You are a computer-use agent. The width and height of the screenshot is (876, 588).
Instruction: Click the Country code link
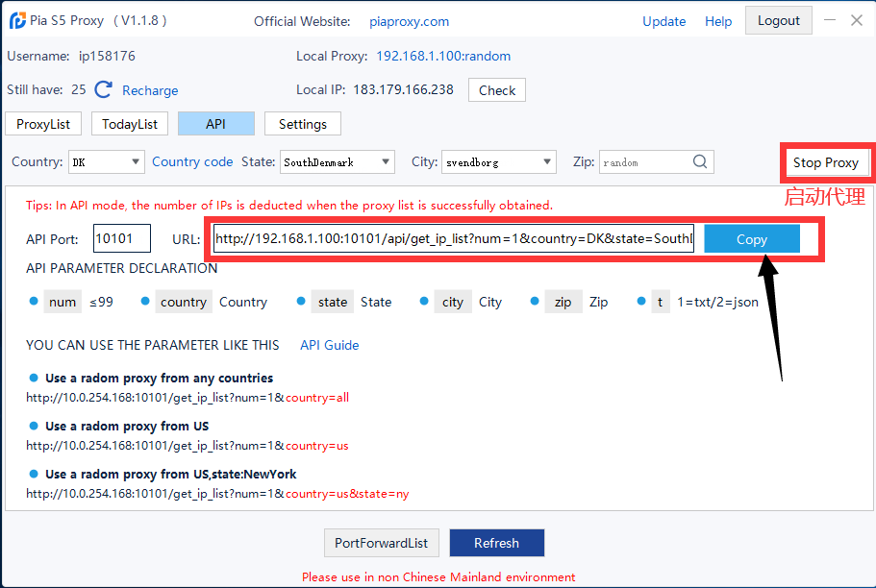click(192, 161)
